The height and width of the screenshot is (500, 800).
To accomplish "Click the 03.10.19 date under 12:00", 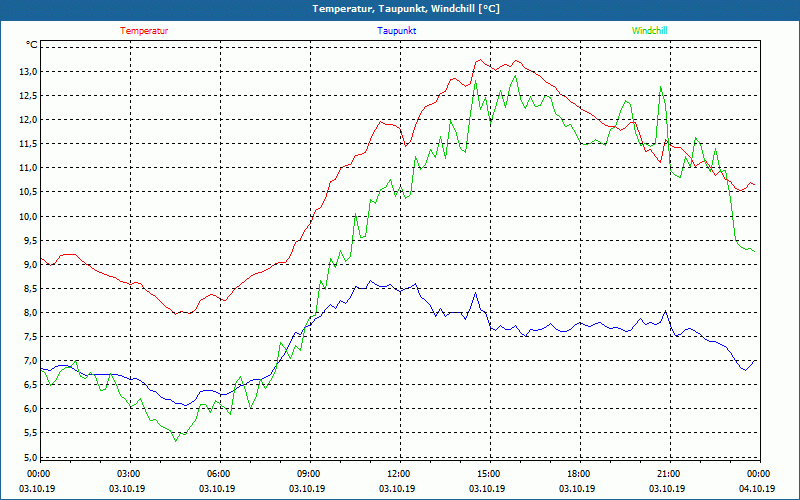I will coord(397,489).
